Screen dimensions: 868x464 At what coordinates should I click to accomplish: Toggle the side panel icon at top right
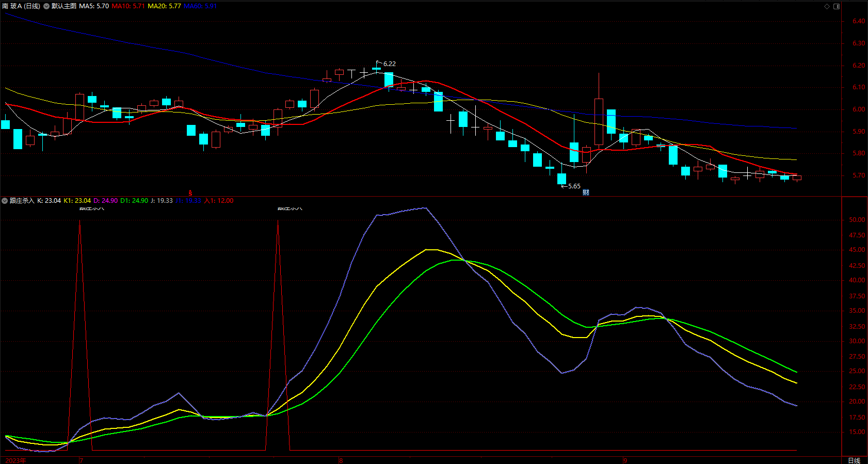837,6
